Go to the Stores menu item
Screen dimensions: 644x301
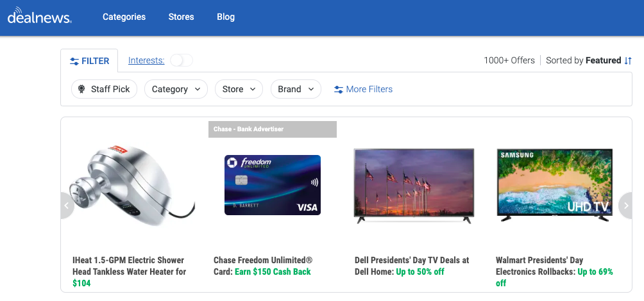[x=181, y=17]
